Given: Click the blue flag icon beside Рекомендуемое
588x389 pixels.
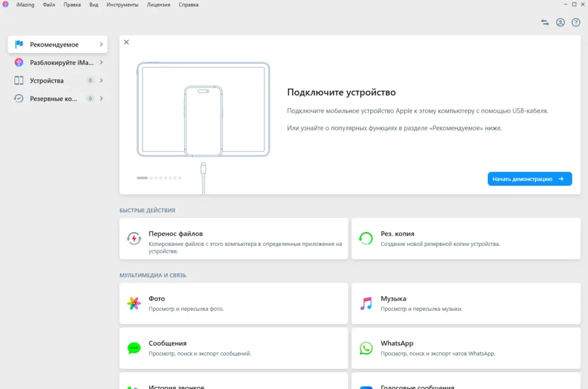Looking at the screenshot, I should pyautogui.click(x=19, y=44).
